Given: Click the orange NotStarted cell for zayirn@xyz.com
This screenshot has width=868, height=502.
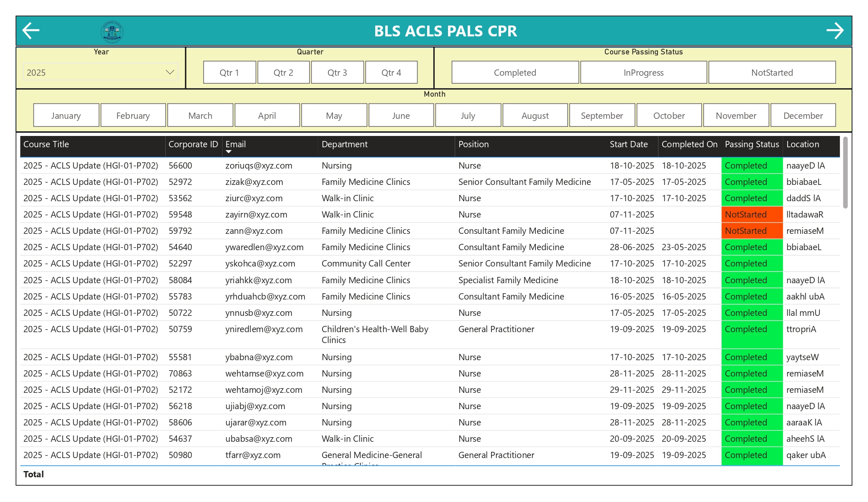Looking at the screenshot, I should [752, 215].
